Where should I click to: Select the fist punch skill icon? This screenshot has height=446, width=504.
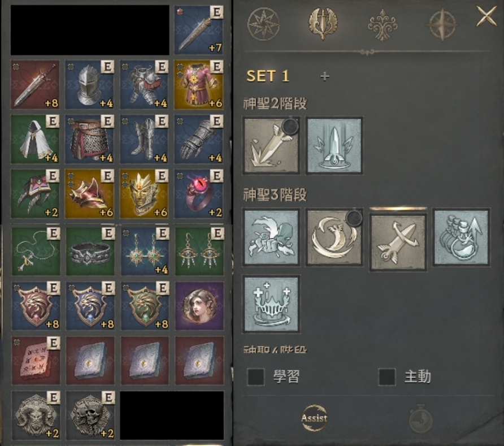271,237
